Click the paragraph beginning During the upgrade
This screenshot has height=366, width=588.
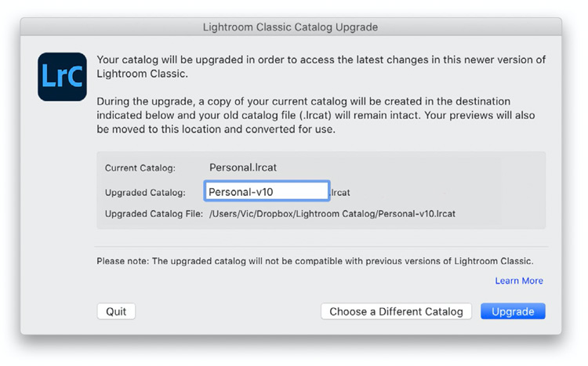316,115
